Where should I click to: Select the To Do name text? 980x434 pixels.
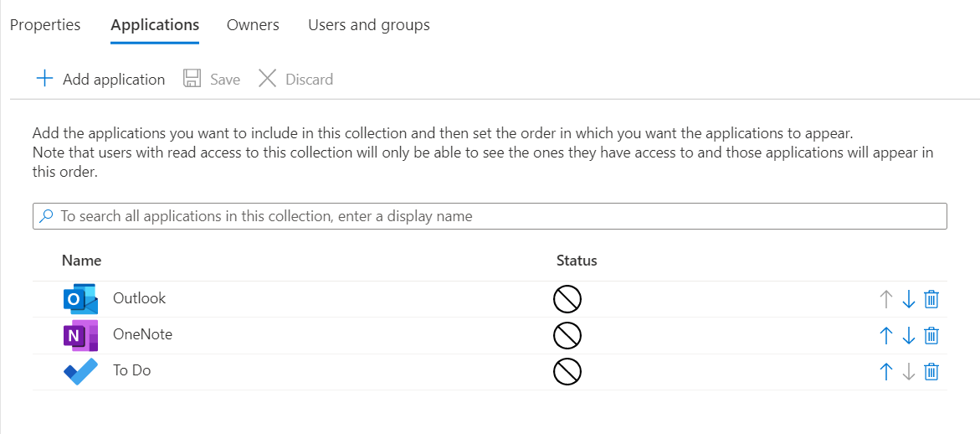[x=132, y=370]
